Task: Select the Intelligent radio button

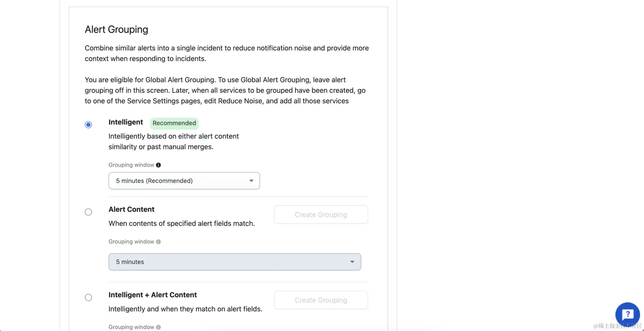Action: click(88, 125)
